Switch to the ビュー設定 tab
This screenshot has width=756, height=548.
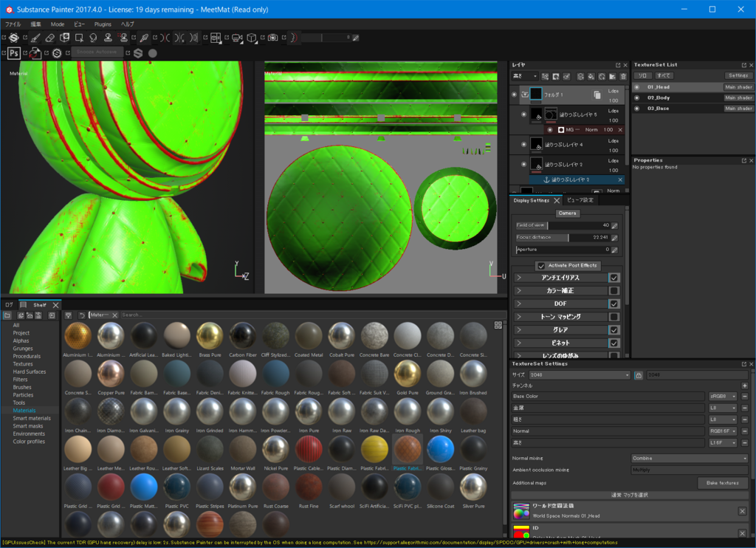[580, 200]
